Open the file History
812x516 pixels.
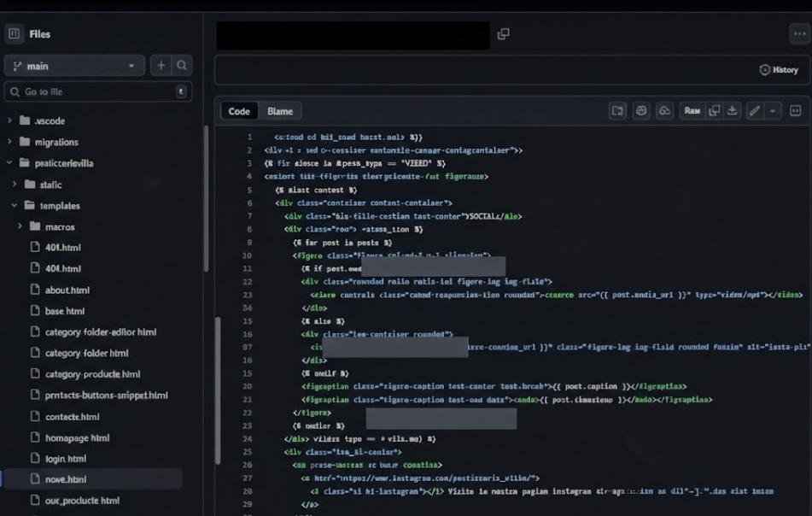pyautogui.click(x=779, y=70)
